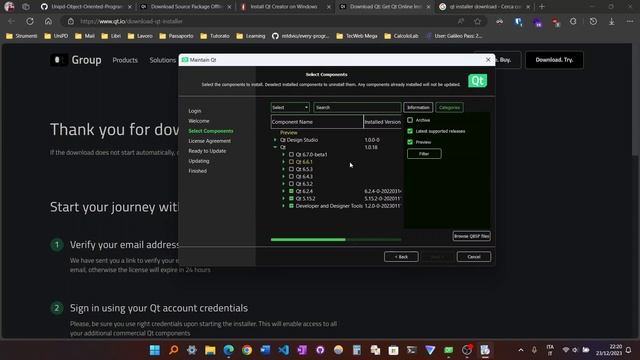The height and width of the screenshot is (360, 640).
Task: Focus the component Search field
Action: coord(357,107)
